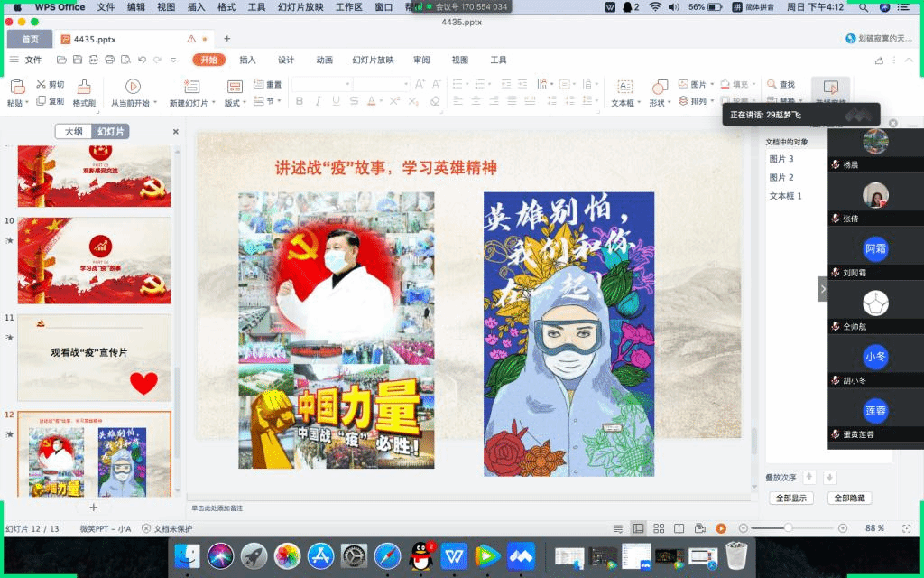Play slideshow from orange status bar button

[x=721, y=528]
